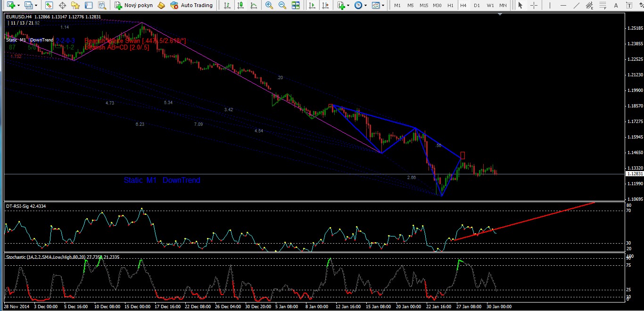The width and height of the screenshot is (644, 311).
Task: Open the Indicators list icon
Action: click(341, 5)
